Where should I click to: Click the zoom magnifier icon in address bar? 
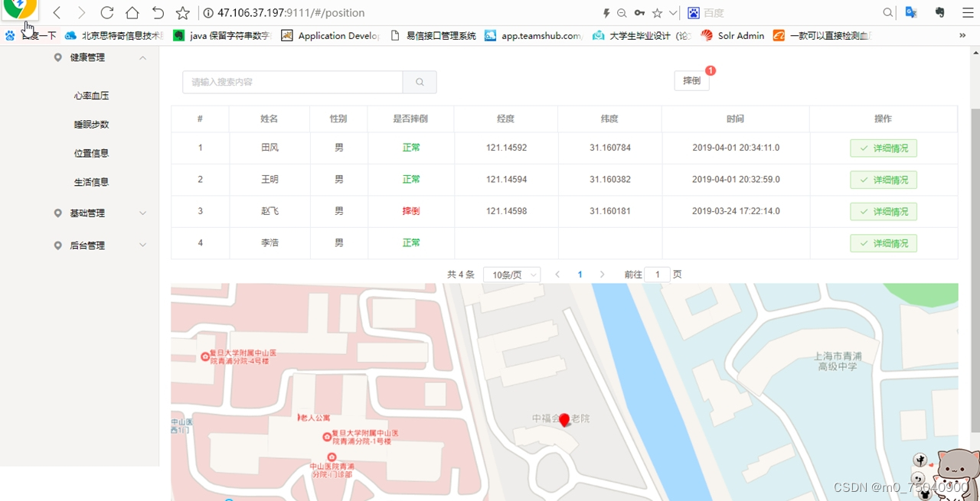622,13
